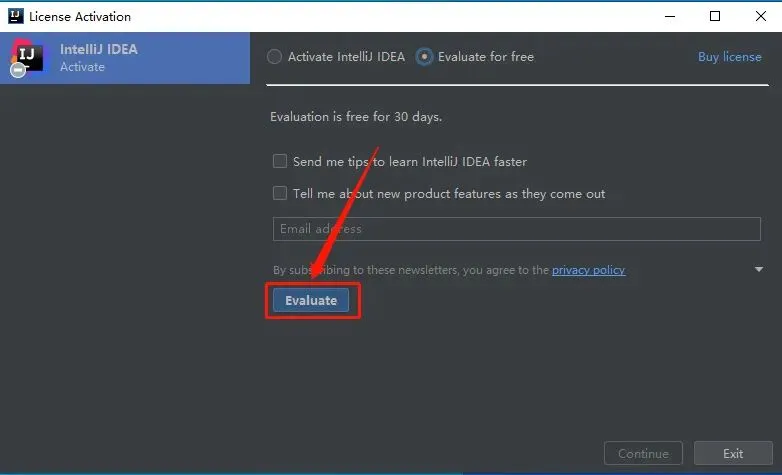Screen dimensions: 782x475
Task: Minimize the License Activation window
Action: pos(670,16)
